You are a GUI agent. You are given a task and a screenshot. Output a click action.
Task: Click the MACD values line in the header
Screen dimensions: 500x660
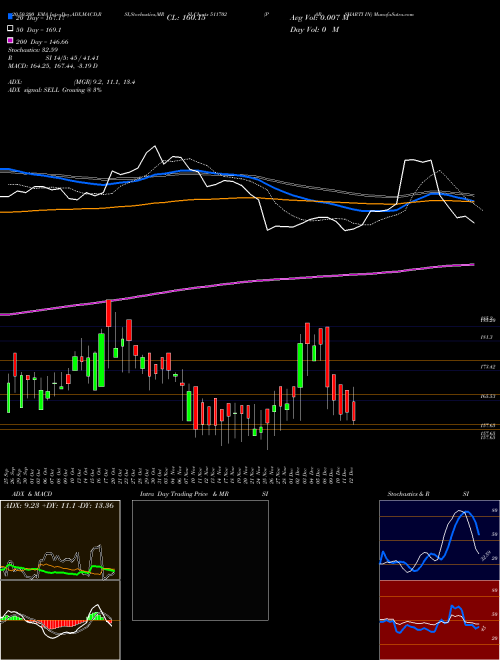pos(53,66)
